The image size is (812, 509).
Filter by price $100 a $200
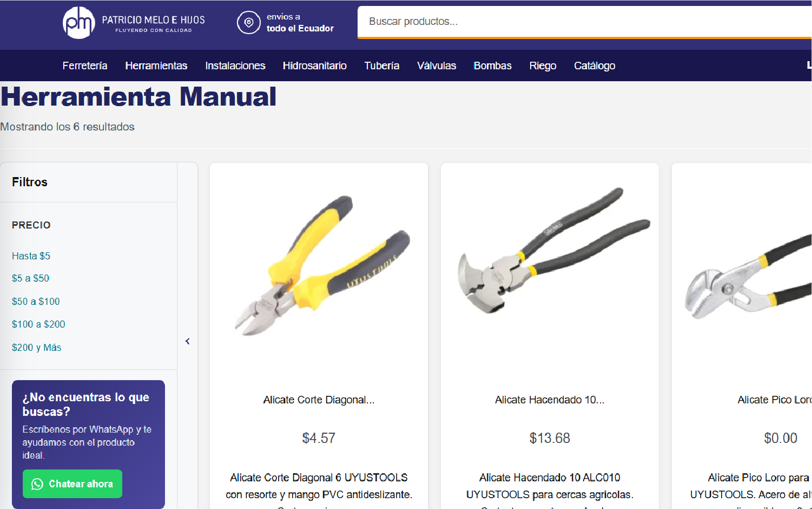pos(38,324)
